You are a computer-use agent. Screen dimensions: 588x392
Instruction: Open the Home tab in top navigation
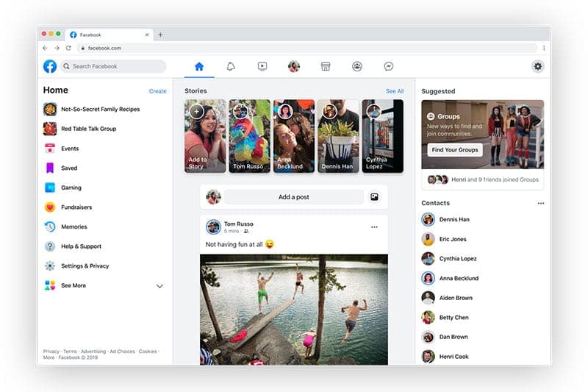[x=199, y=66]
